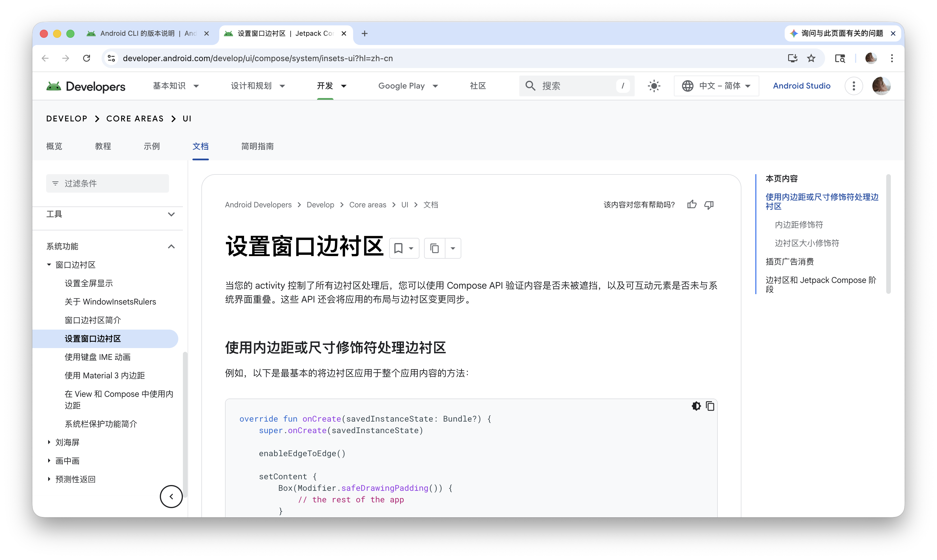Collapse the 窗口边衬区 tree node
The width and height of the screenshot is (937, 560).
[x=49, y=265]
